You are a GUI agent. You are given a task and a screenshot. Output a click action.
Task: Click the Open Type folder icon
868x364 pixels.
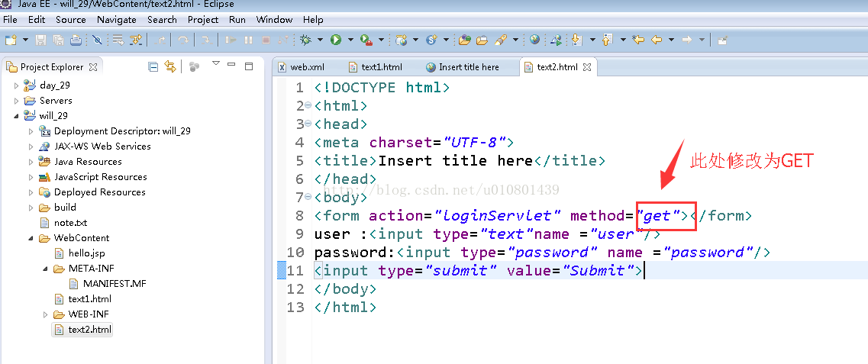[x=464, y=40]
